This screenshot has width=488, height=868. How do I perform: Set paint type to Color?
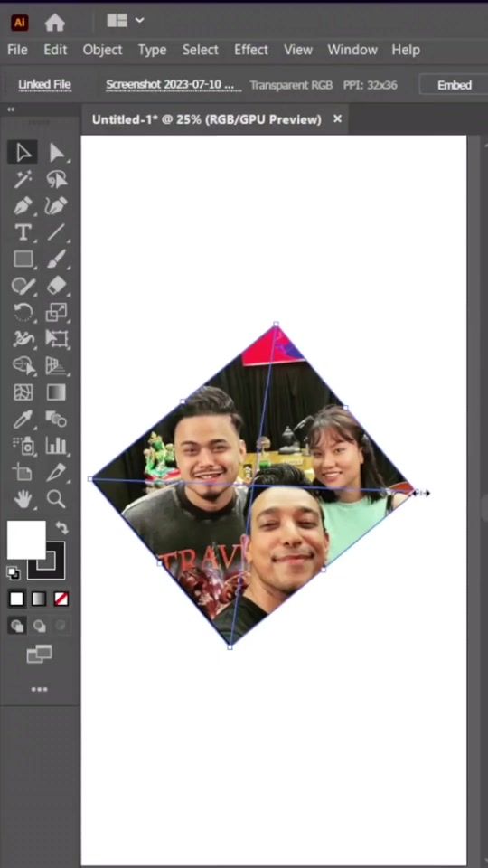[x=17, y=599]
